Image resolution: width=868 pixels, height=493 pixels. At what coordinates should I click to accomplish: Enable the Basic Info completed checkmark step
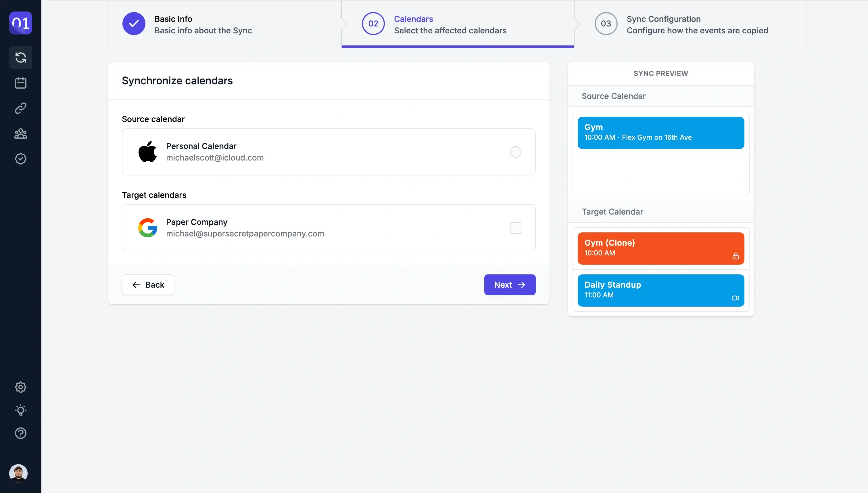pyautogui.click(x=134, y=23)
